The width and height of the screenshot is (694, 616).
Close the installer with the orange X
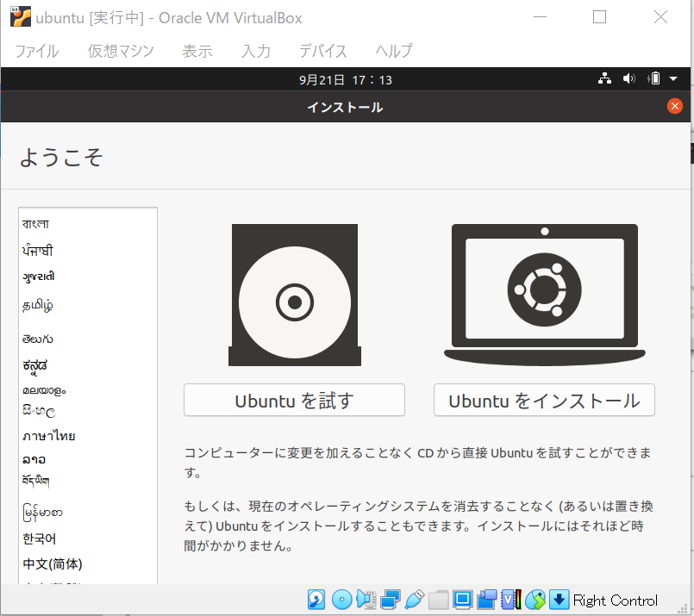coord(674,106)
